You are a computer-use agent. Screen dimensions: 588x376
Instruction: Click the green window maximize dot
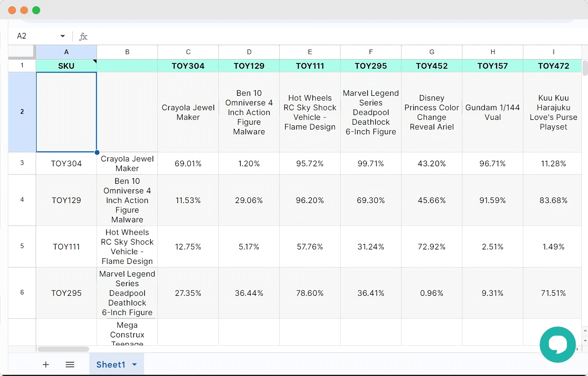[x=36, y=10]
